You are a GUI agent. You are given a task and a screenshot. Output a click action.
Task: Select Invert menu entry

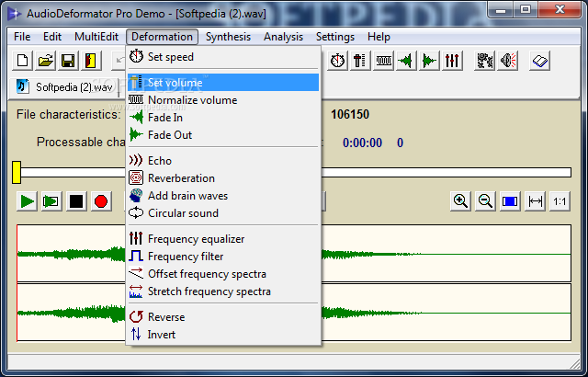pos(223,335)
